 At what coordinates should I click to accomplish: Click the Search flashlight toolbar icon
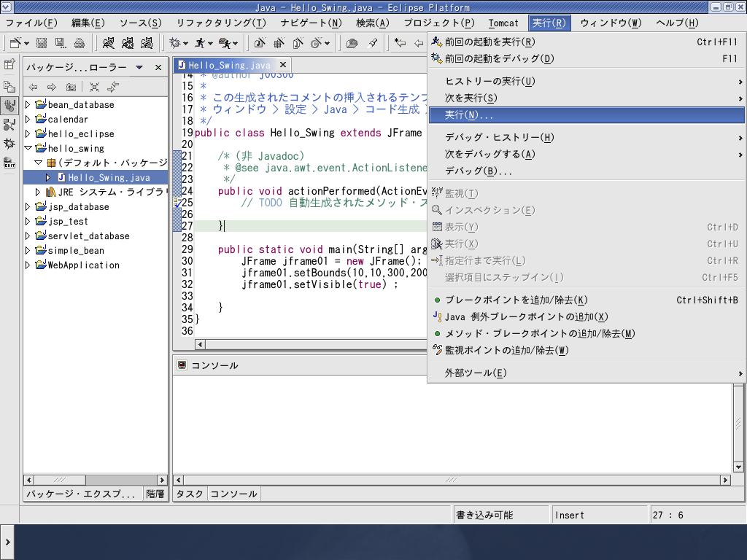pos(373,43)
